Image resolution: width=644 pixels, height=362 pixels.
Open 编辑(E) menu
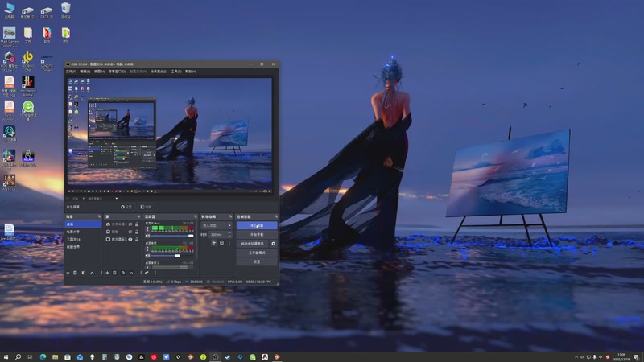tap(85, 72)
